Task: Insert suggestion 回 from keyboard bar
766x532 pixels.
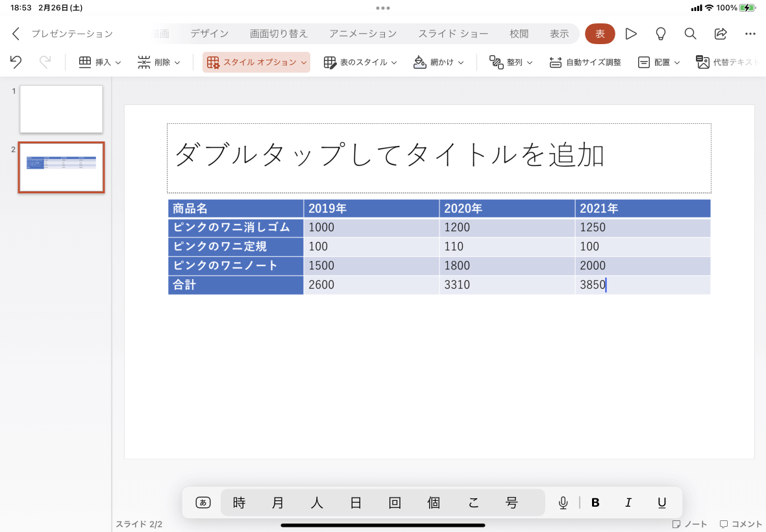Action: [x=395, y=502]
